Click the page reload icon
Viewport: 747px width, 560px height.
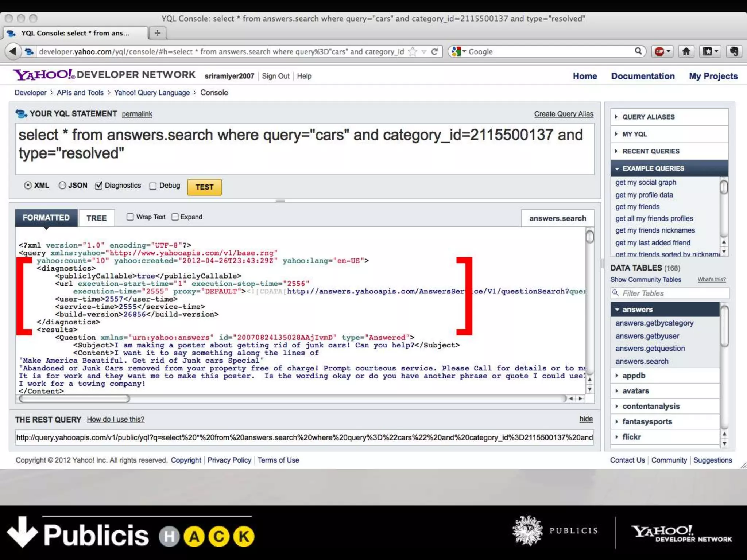coord(434,52)
